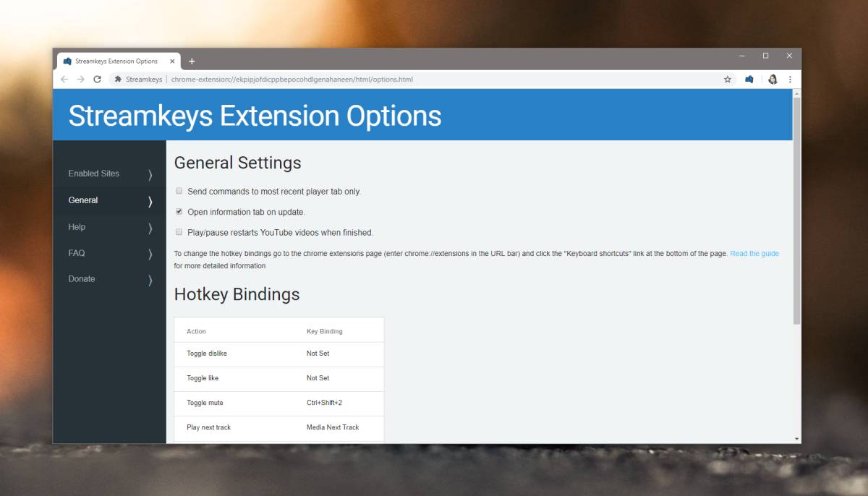Screen dimensions: 868x496
Task: Select the General sidebar item
Action: click(109, 200)
